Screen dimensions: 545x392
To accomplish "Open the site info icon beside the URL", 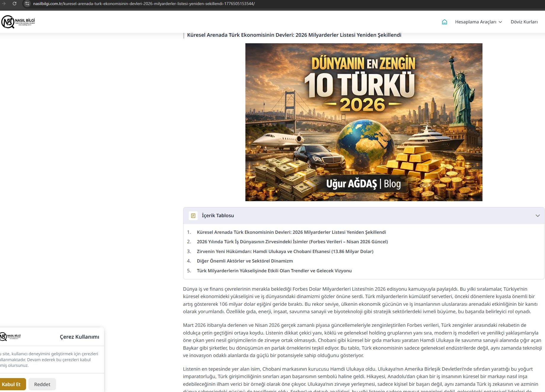I will pyautogui.click(x=27, y=4).
